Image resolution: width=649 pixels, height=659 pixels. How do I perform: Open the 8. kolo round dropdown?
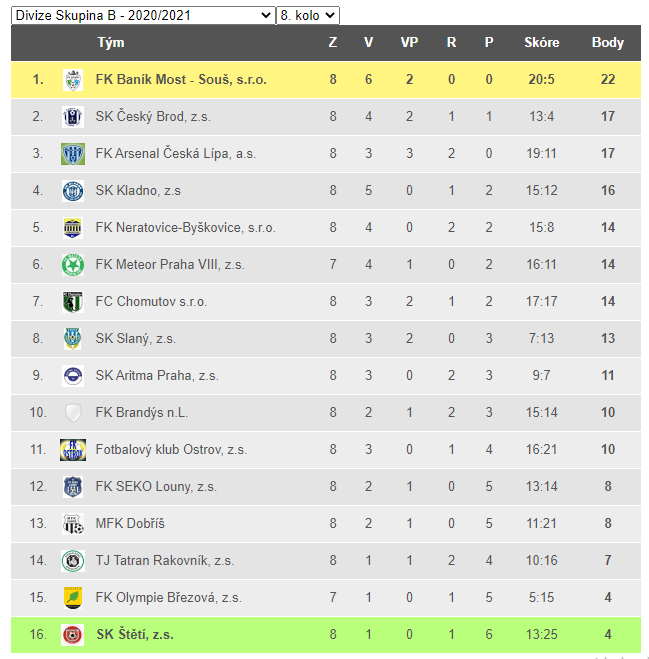[x=308, y=15]
